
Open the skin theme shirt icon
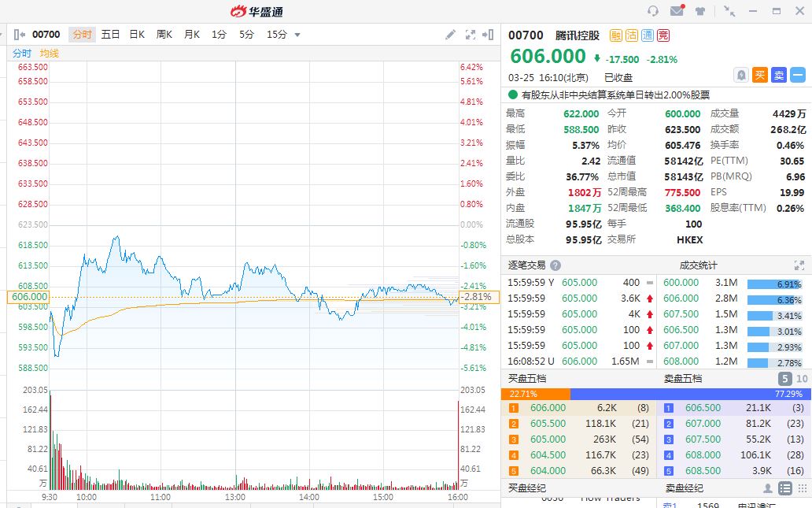click(700, 11)
